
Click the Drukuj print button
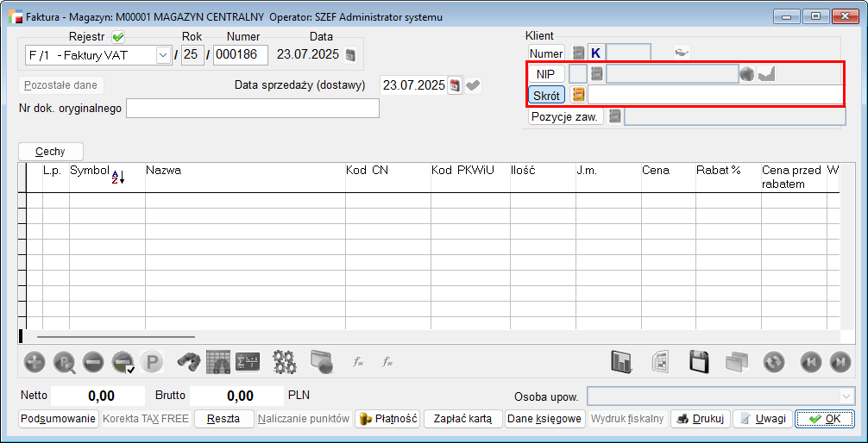701,419
